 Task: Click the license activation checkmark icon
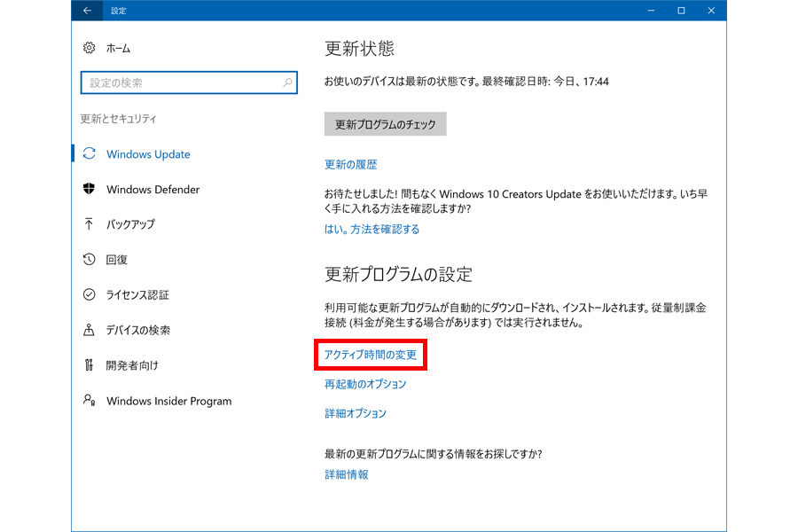click(89, 294)
